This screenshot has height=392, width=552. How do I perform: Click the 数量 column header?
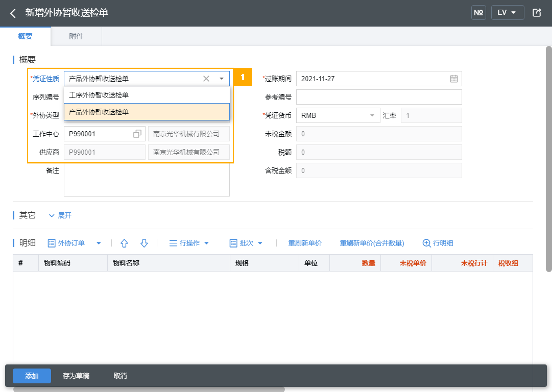point(355,263)
